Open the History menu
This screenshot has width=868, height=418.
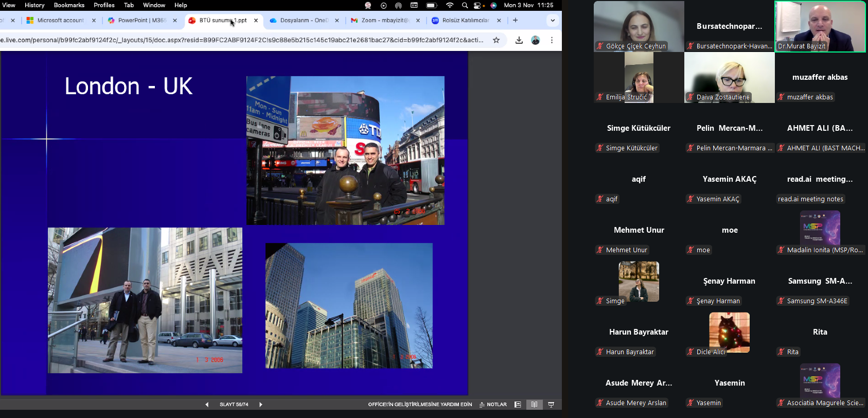pos(34,5)
